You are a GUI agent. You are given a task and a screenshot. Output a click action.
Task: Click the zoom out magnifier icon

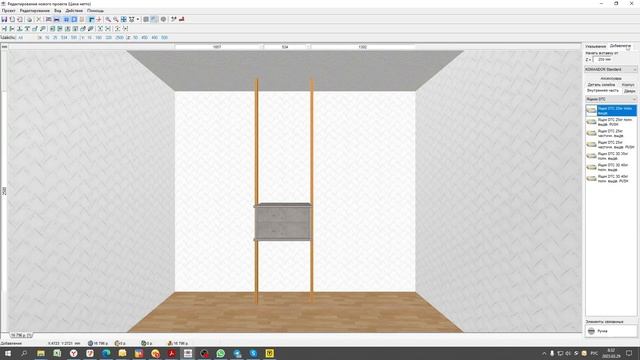(x=116, y=19)
